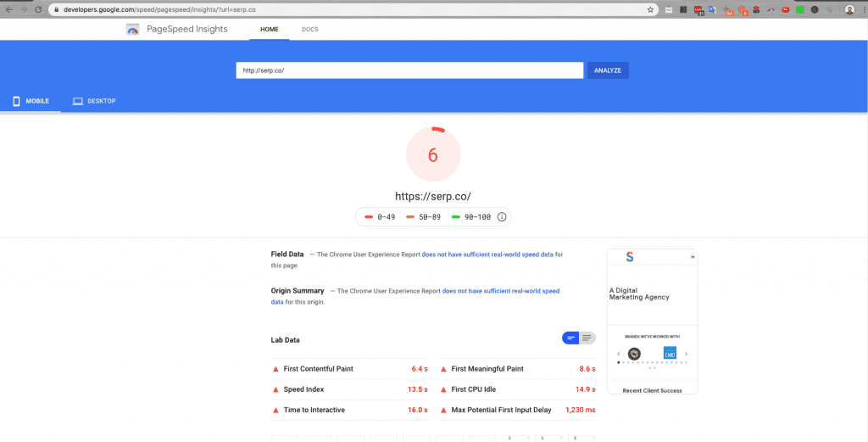Click the Lab Data heading
Screen dimensions: 868x442
coord(285,340)
